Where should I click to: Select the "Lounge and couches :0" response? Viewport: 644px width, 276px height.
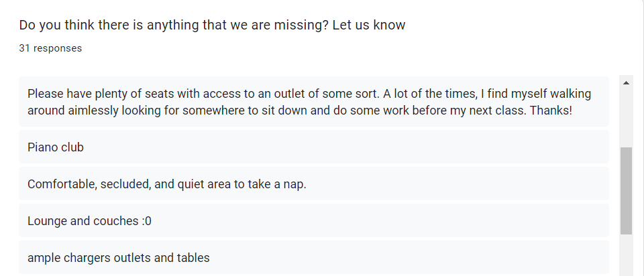[314, 220]
